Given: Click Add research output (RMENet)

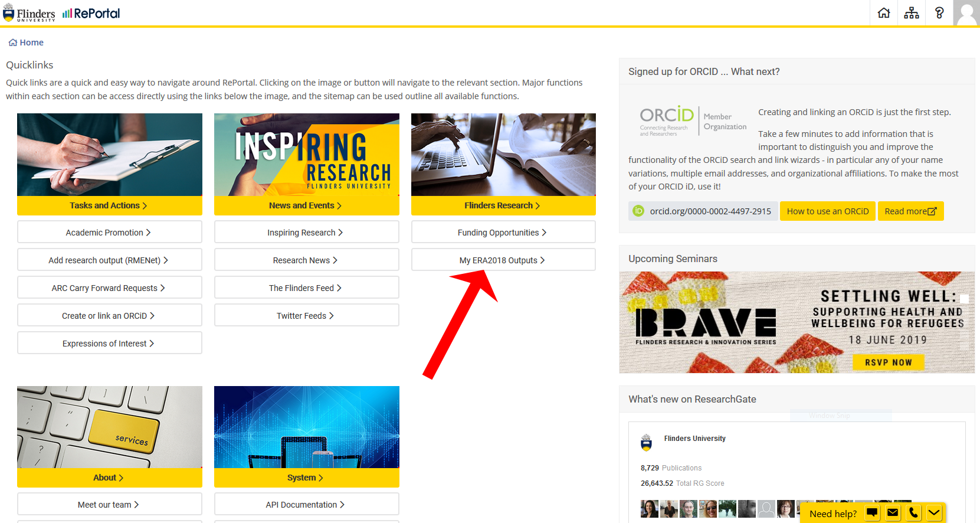Looking at the screenshot, I should pyautogui.click(x=109, y=260).
